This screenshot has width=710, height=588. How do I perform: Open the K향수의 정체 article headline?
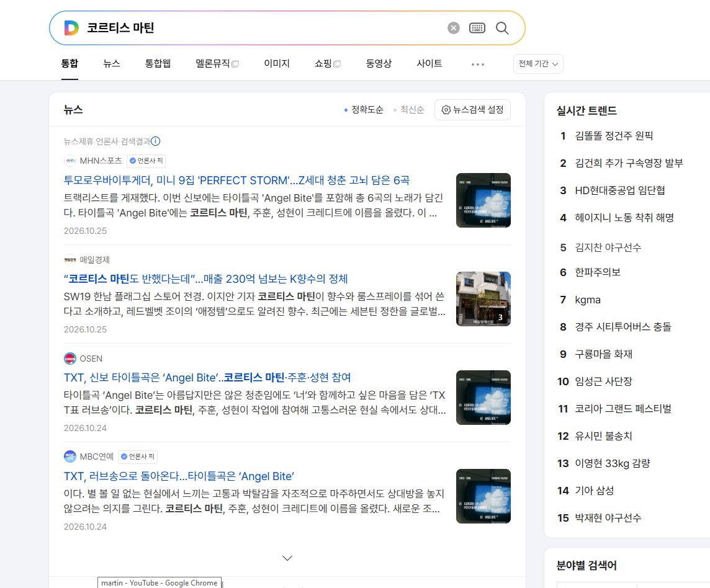(x=205, y=279)
